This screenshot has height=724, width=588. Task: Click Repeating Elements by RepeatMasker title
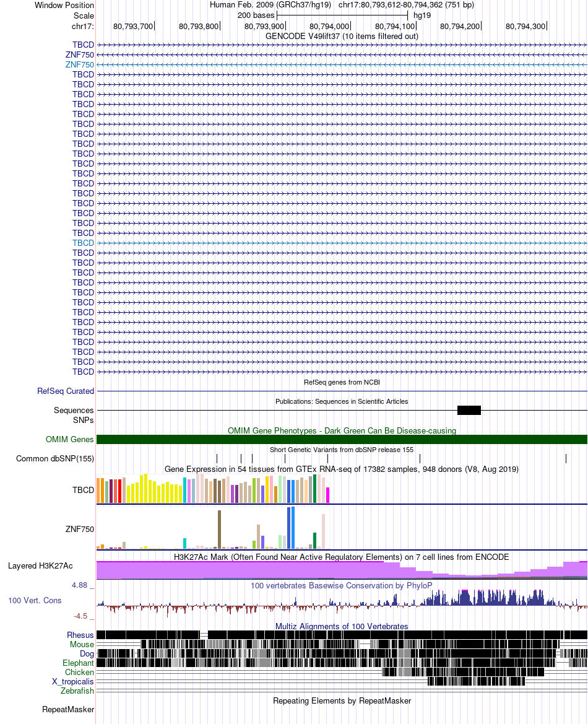point(342,701)
